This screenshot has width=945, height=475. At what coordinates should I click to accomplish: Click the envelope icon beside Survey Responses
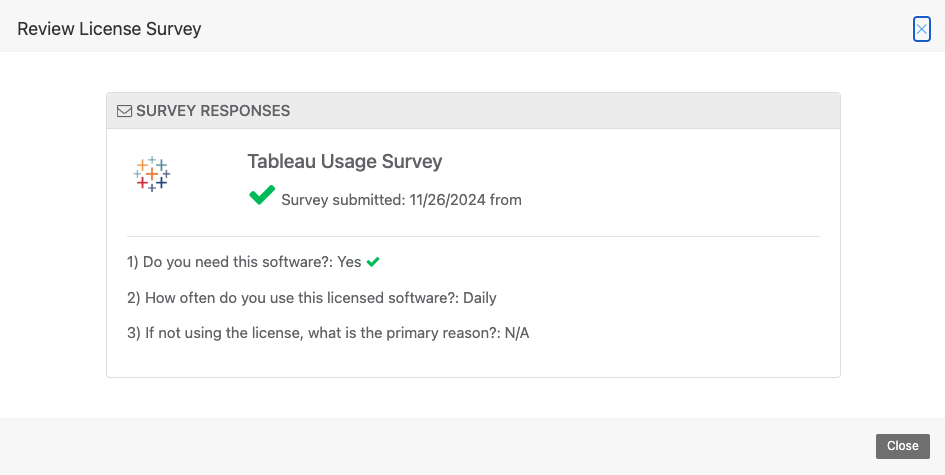124,111
